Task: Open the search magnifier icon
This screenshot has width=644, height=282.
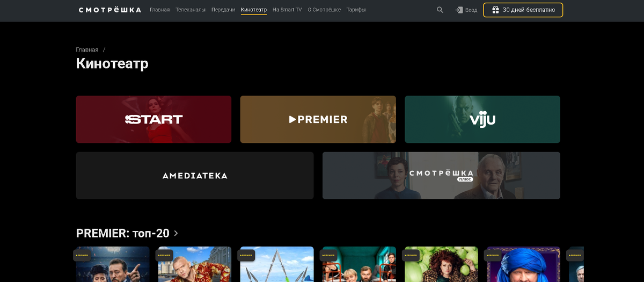Action: 440,10
